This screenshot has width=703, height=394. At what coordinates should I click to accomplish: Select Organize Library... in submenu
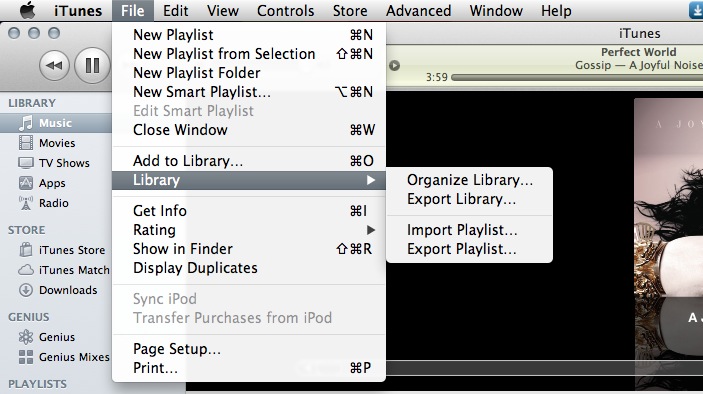click(x=469, y=180)
